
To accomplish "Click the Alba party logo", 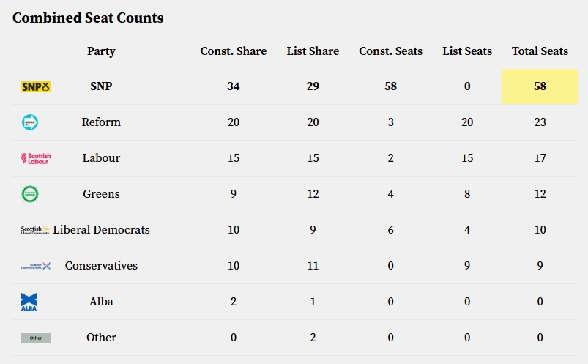I will (x=29, y=302).
